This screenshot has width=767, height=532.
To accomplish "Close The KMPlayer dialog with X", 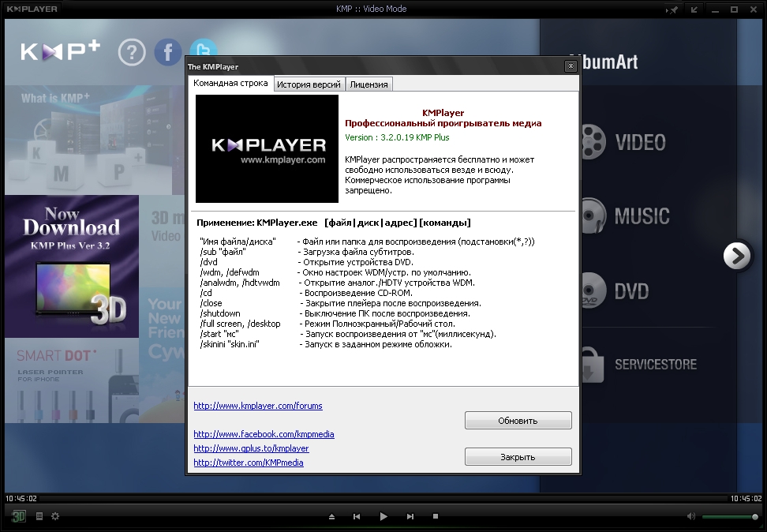I will tap(571, 66).
